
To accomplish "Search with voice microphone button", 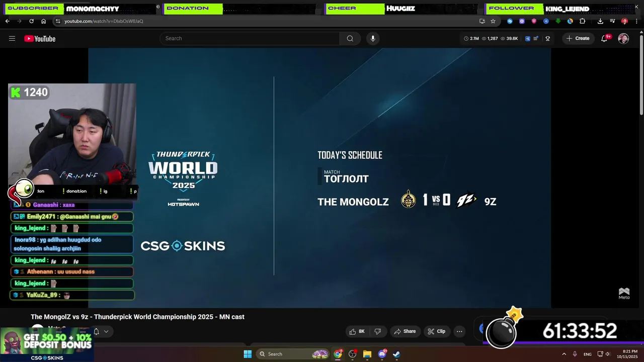I will click(x=373, y=38).
